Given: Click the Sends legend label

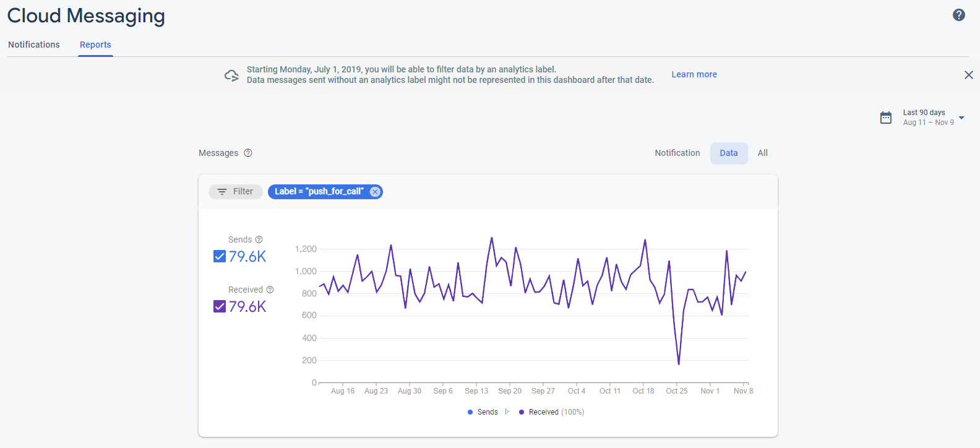Looking at the screenshot, I should click(x=488, y=412).
